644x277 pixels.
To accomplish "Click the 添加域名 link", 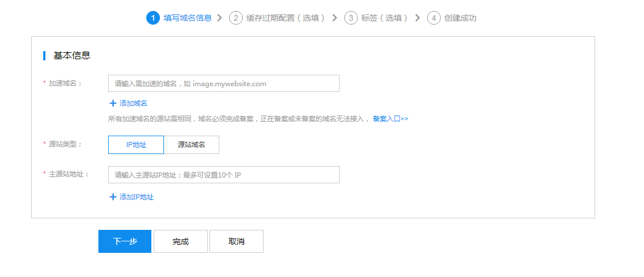I will coord(133,103).
